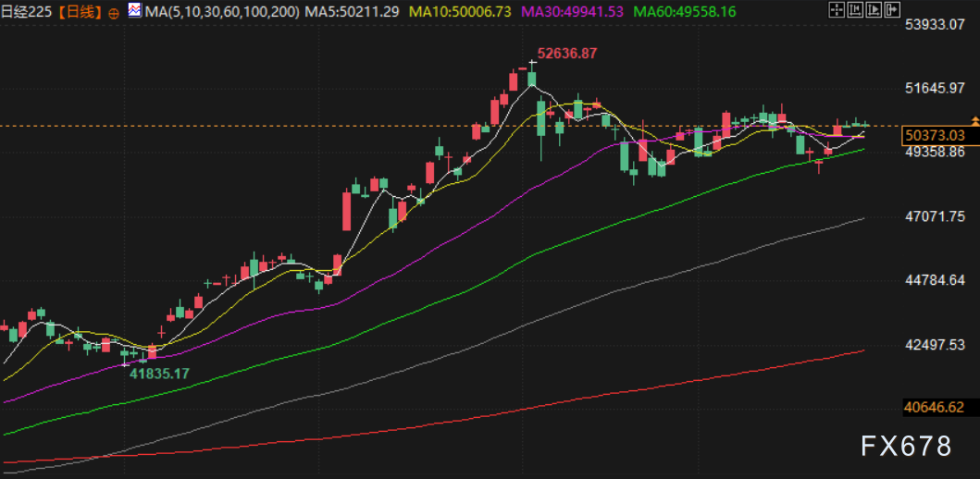Click the orange double up-arrow marker
This screenshot has width=980, height=479.
click(974, 121)
